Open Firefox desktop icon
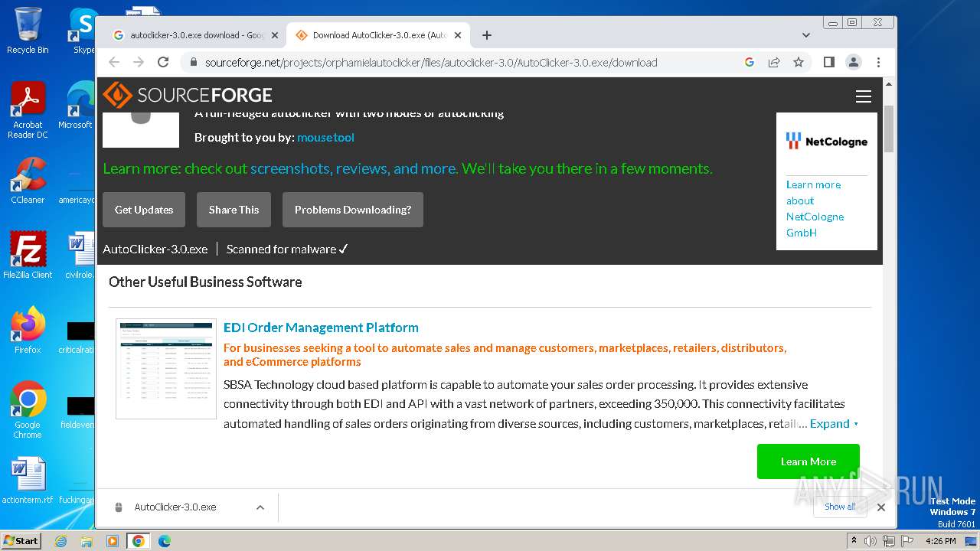980x551 pixels. [x=28, y=330]
